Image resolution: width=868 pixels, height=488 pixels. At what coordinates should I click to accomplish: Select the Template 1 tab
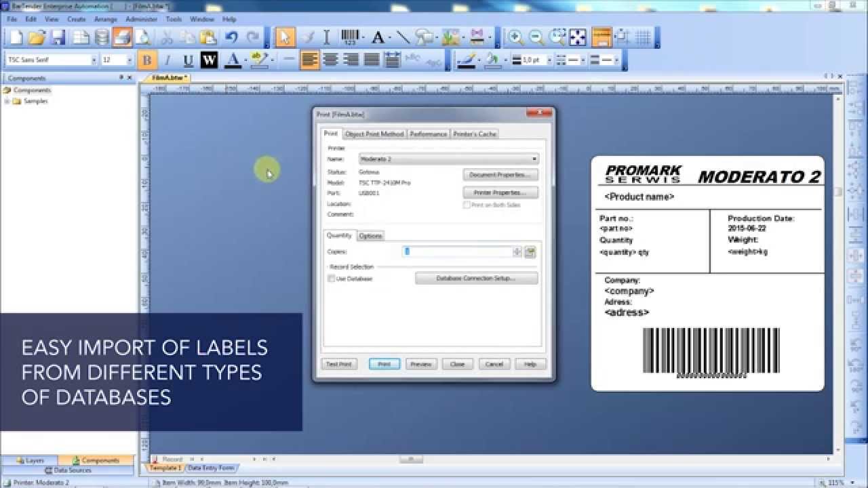165,468
